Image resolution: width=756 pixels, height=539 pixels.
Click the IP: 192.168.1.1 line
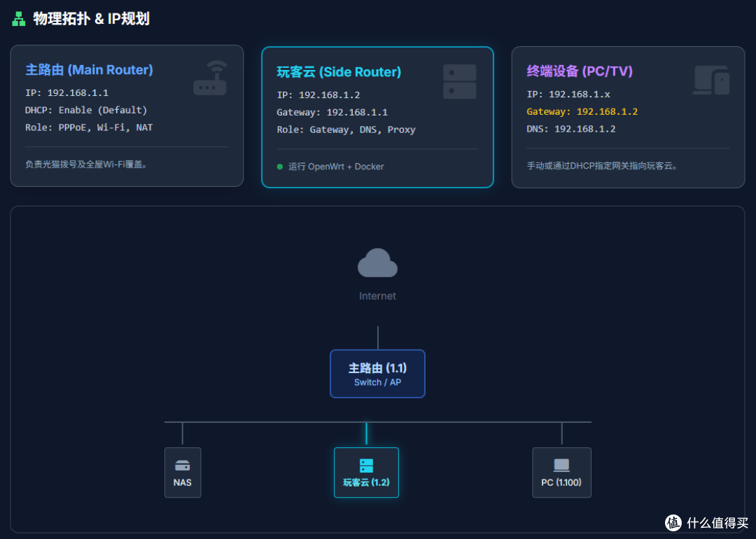pyautogui.click(x=67, y=92)
